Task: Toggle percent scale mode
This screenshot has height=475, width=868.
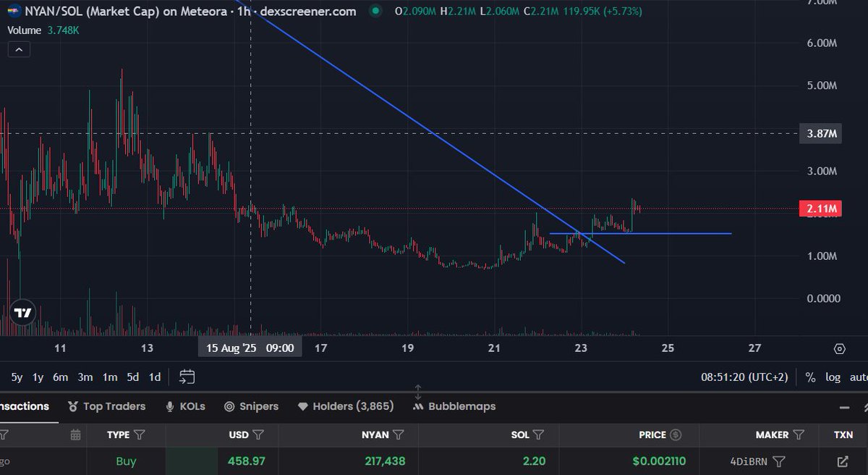Action: tap(810, 377)
